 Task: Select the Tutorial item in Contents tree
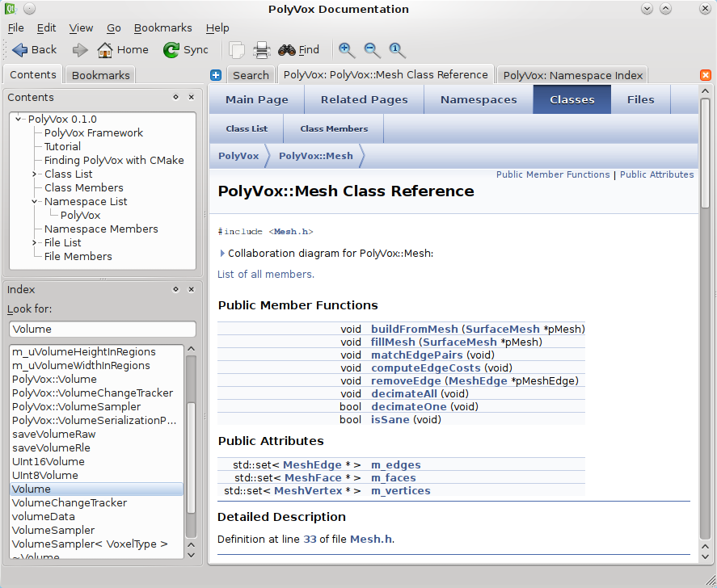pyautogui.click(x=62, y=147)
